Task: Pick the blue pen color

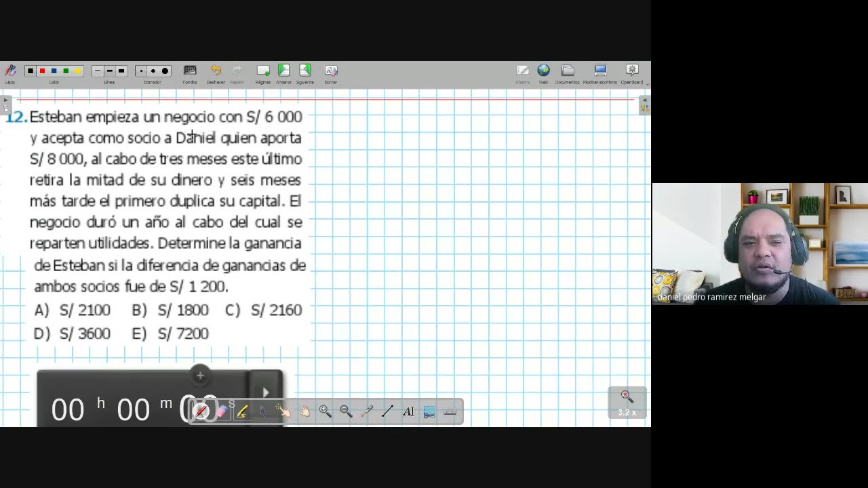Action: (54, 70)
